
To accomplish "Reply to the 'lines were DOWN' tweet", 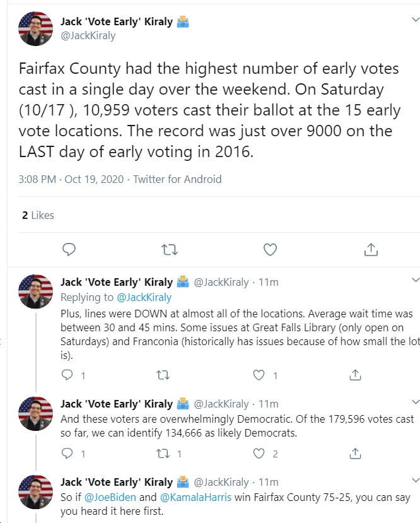I will 67,375.
